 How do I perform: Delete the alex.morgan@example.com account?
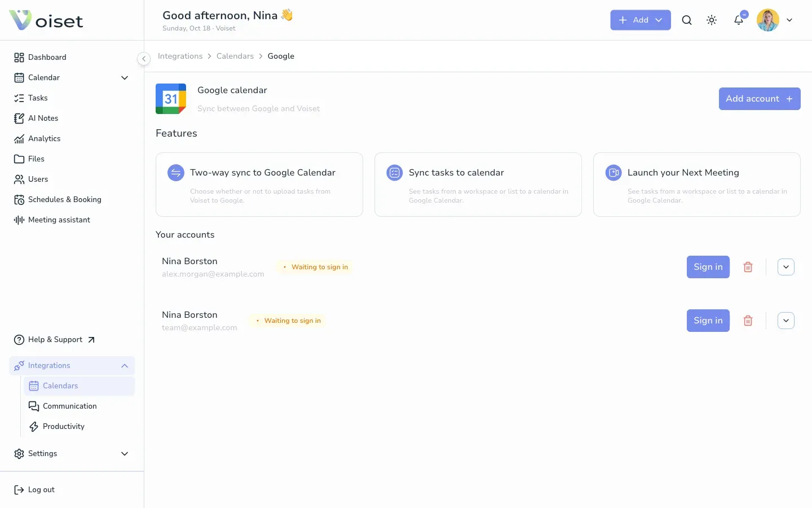pyautogui.click(x=748, y=267)
